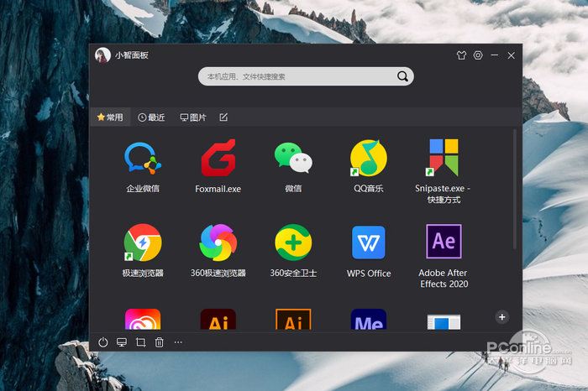The image size is (588, 391).
Task: Launch Adobe After Effects 2020
Action: (x=444, y=242)
